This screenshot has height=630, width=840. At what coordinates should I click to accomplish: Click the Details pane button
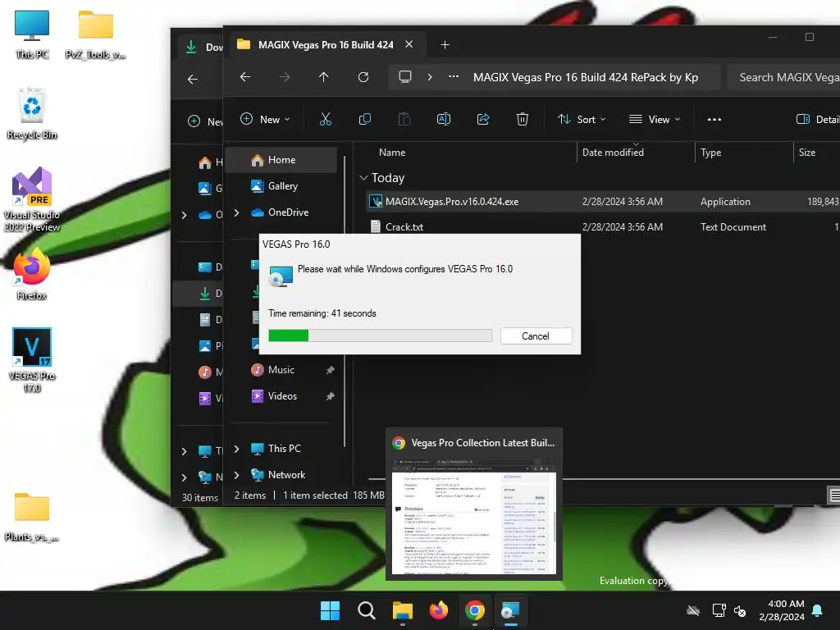point(817,120)
